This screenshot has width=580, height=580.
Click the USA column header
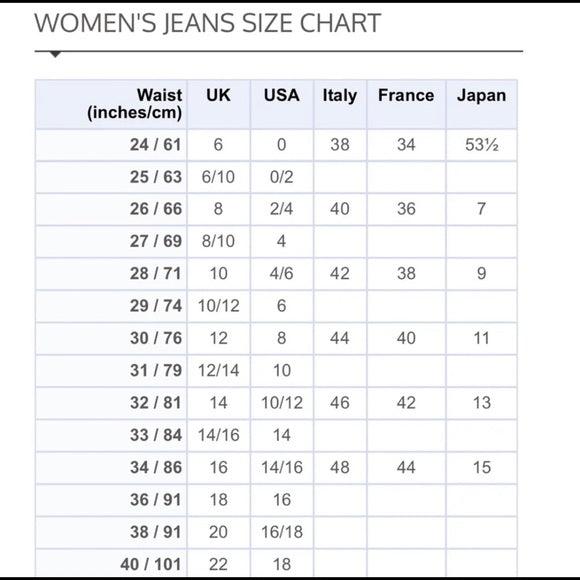[282, 104]
